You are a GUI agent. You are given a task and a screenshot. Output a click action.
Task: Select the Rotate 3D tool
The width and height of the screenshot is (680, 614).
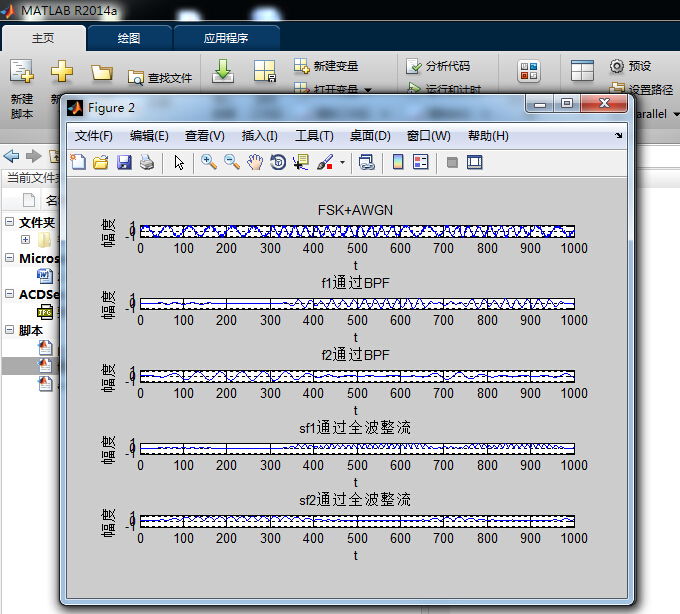pyautogui.click(x=278, y=162)
